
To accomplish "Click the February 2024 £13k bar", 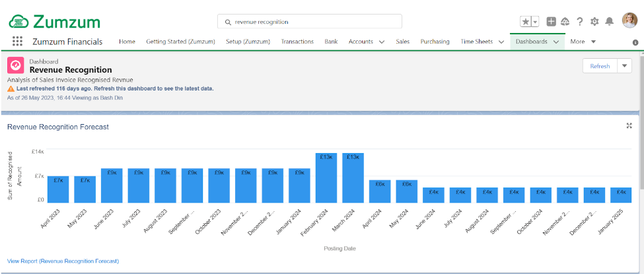I will 326,178.
